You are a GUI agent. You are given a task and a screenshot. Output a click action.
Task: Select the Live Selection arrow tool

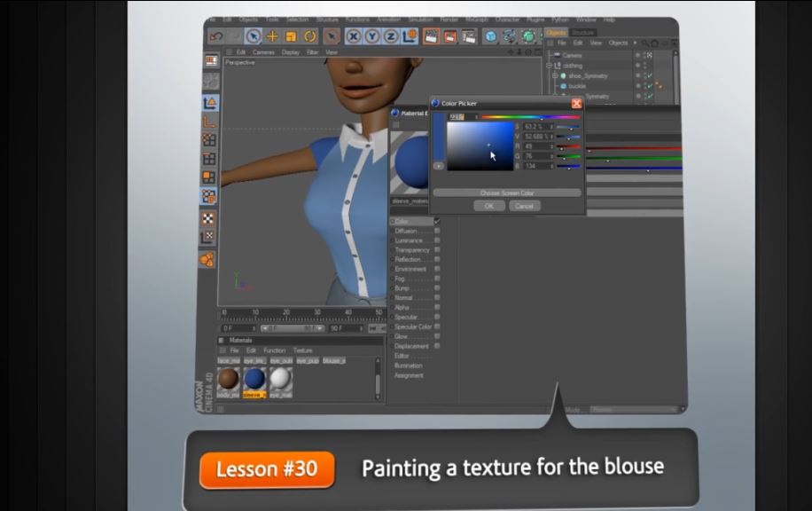coord(254,36)
